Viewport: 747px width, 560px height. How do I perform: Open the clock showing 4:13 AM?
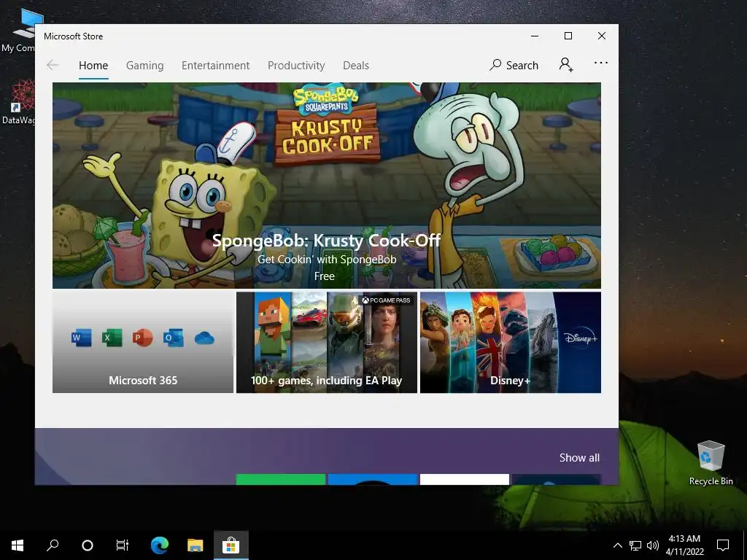pos(684,545)
